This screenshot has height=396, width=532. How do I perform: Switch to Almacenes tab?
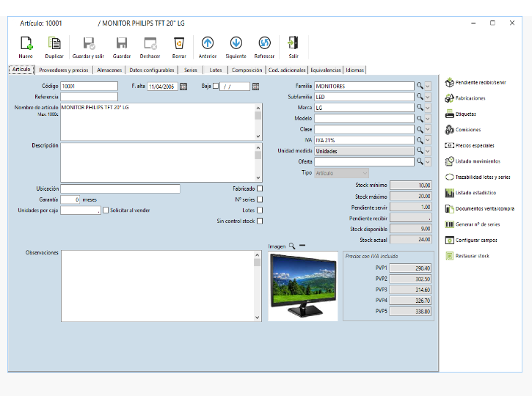(x=109, y=70)
